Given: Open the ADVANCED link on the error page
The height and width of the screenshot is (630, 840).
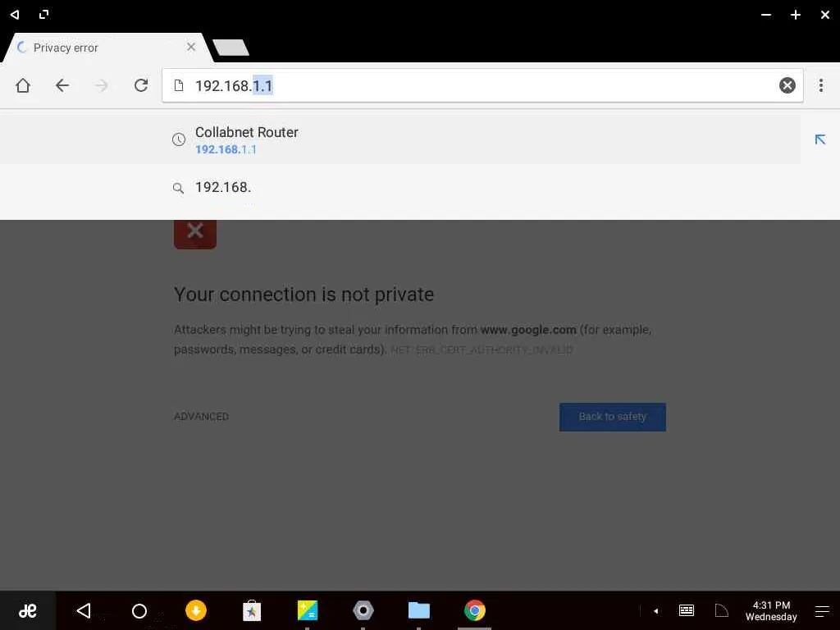Looking at the screenshot, I should pyautogui.click(x=202, y=416).
